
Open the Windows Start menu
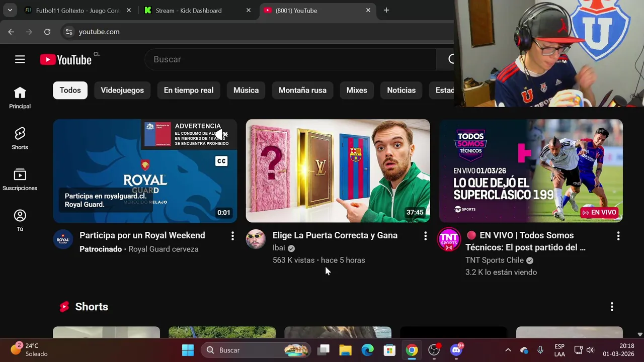tap(188, 350)
